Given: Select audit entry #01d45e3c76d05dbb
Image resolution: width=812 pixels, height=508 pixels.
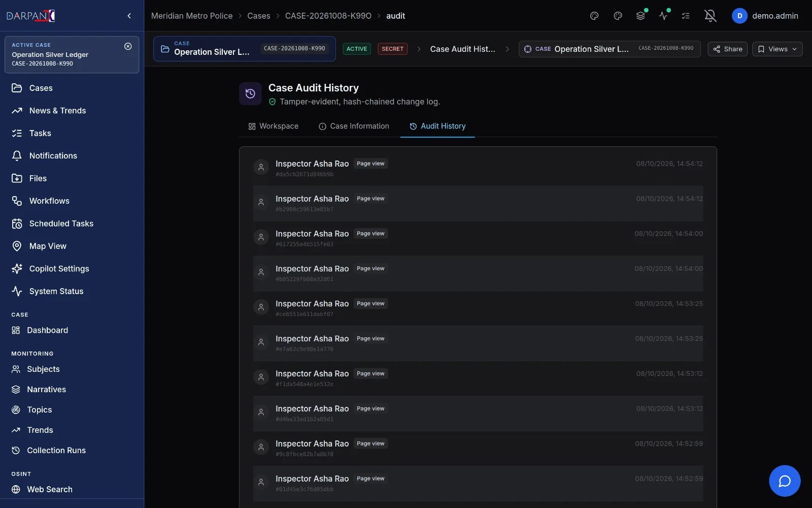Looking at the screenshot, I should (x=478, y=484).
